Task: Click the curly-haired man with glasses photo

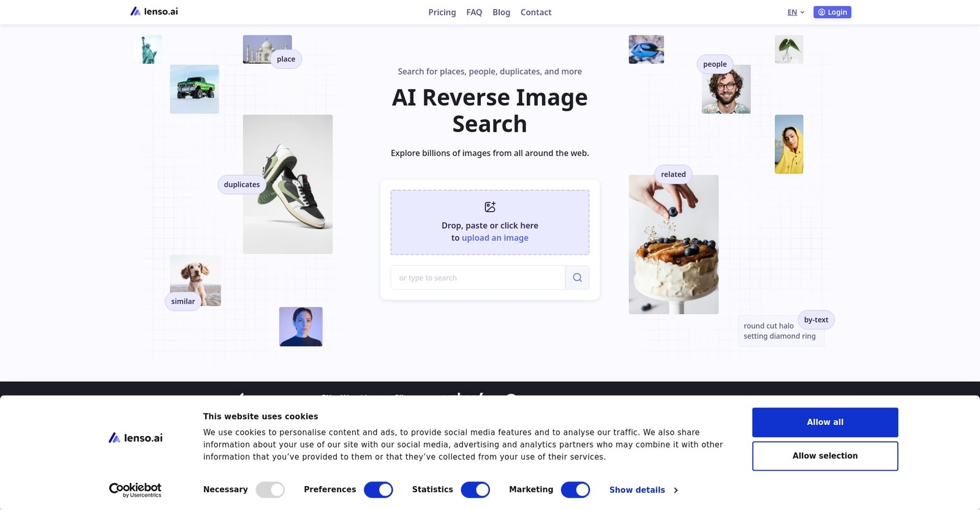Action: (x=726, y=89)
